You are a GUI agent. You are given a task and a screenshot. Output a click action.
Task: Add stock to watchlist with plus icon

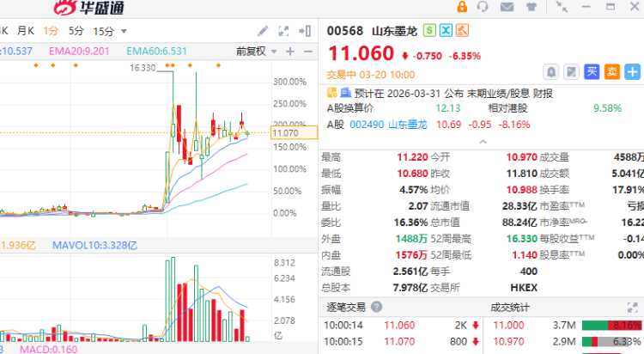(x=633, y=72)
